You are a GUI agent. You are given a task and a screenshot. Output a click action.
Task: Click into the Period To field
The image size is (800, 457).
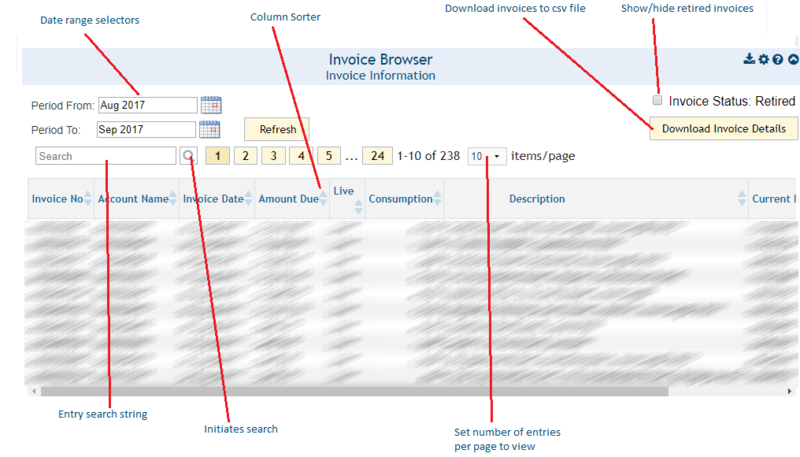point(146,130)
